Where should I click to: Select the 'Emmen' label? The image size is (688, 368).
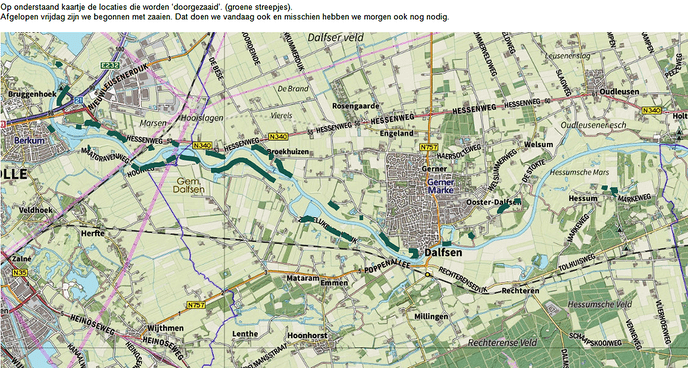334,283
